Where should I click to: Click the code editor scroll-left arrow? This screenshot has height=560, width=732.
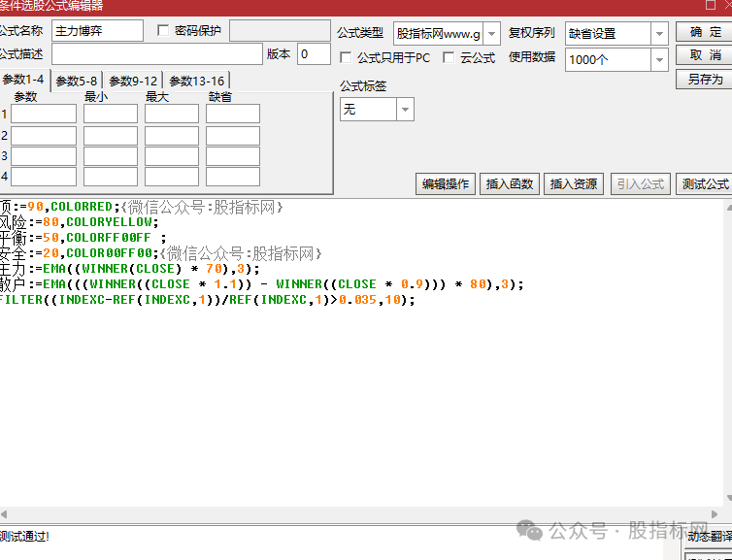click(x=4, y=514)
